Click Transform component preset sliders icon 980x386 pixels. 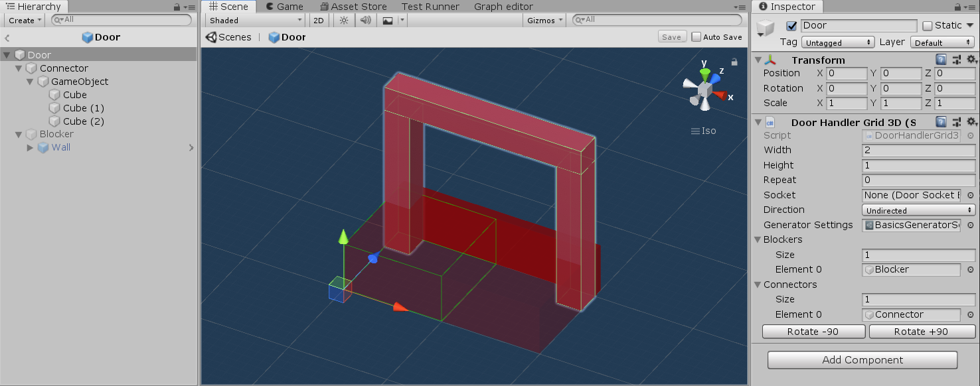pyautogui.click(x=956, y=60)
